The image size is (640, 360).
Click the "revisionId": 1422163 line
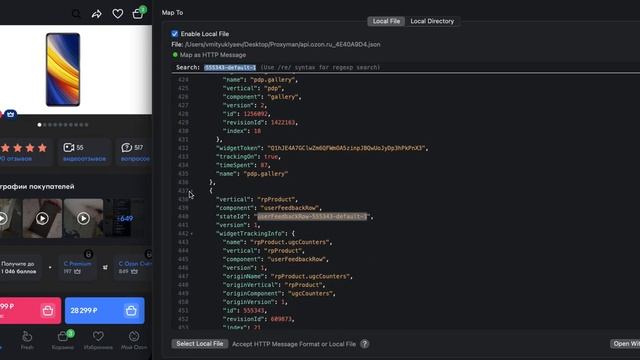[260, 122]
